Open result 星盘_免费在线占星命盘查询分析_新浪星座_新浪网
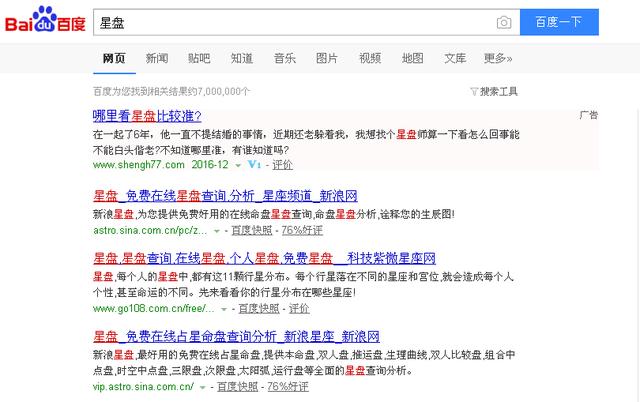The image size is (640, 402). 236,337
